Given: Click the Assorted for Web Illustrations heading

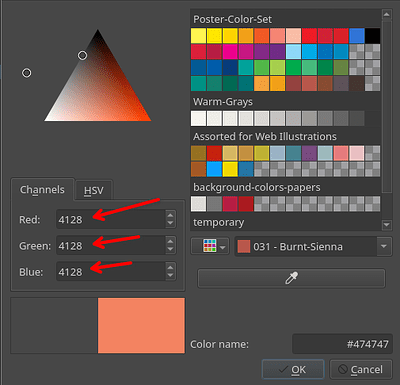Looking at the screenshot, I should point(265,136).
